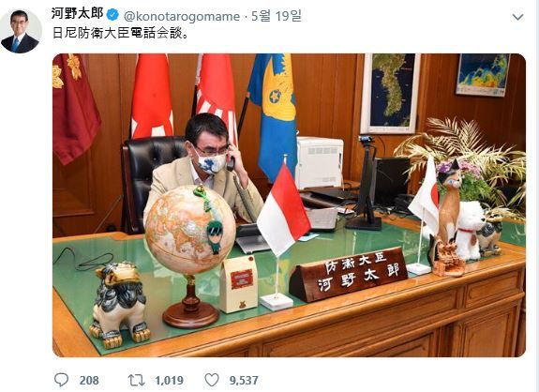Click the cat figurine beside Japanese flag
539x392 pixels.
(x=448, y=203)
